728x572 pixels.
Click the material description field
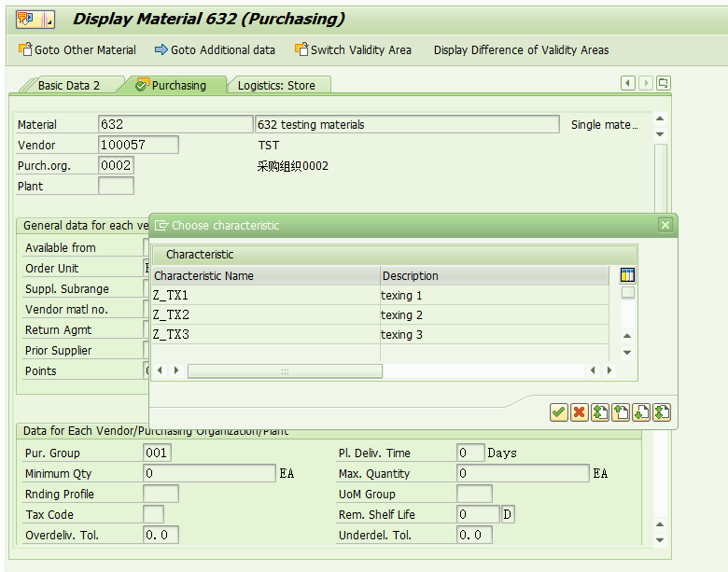pyautogui.click(x=407, y=124)
